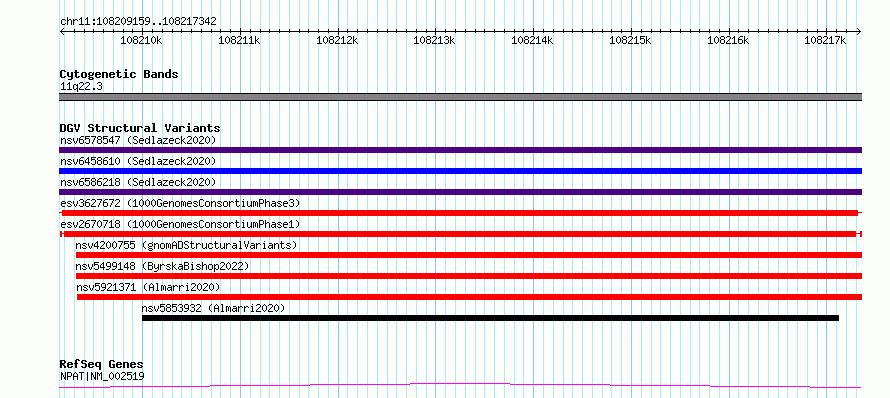Click the 108214k ruler tick label
890x398 pixels.
pyautogui.click(x=532, y=40)
